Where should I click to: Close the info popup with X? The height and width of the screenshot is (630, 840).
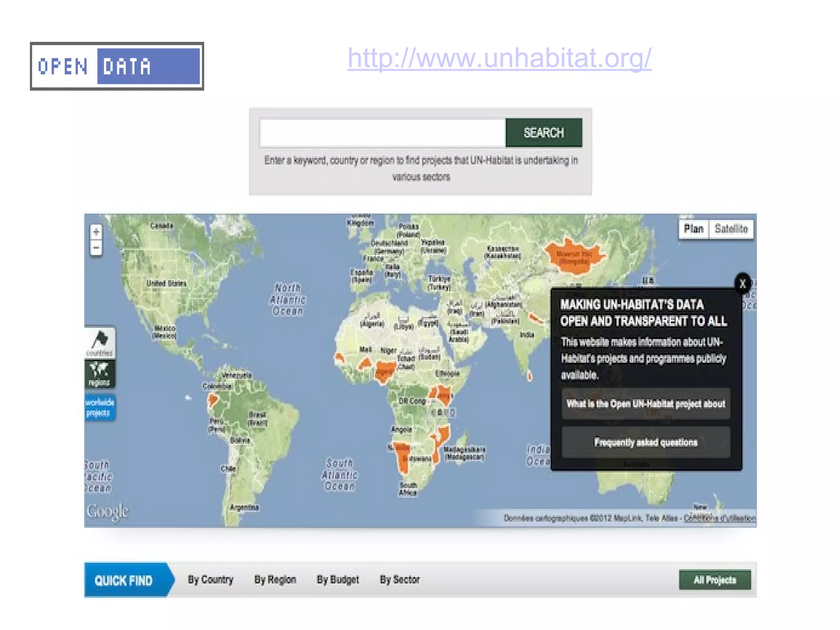tap(742, 284)
